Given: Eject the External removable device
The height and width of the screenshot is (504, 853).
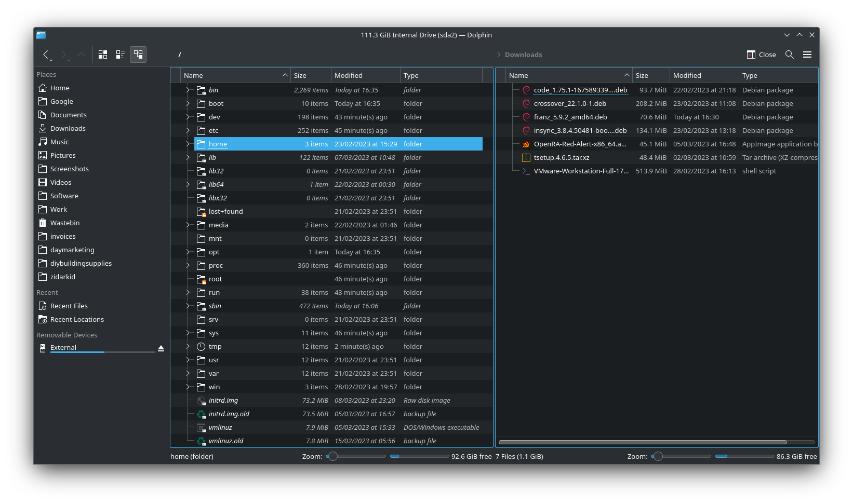Looking at the screenshot, I should pyautogui.click(x=161, y=348).
